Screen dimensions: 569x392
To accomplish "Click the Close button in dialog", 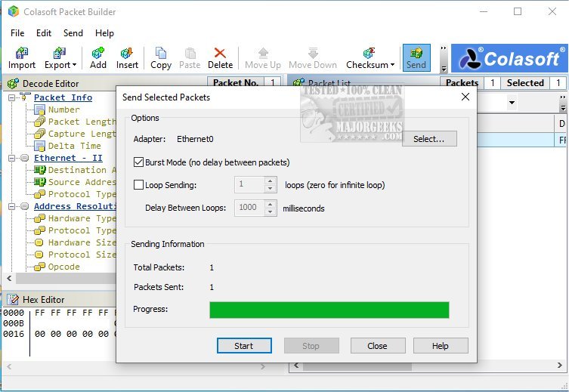I will (x=377, y=346).
